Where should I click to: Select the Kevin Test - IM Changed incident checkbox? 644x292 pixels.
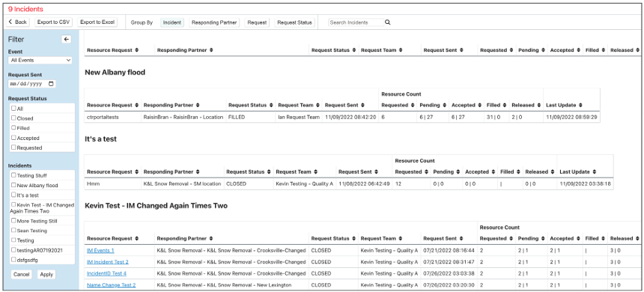13,204
